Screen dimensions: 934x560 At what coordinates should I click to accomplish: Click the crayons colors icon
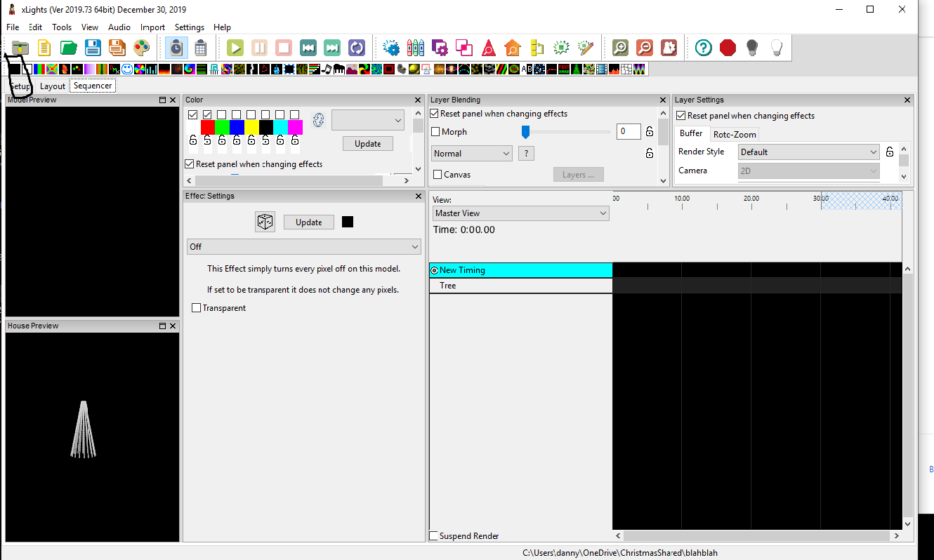[416, 48]
